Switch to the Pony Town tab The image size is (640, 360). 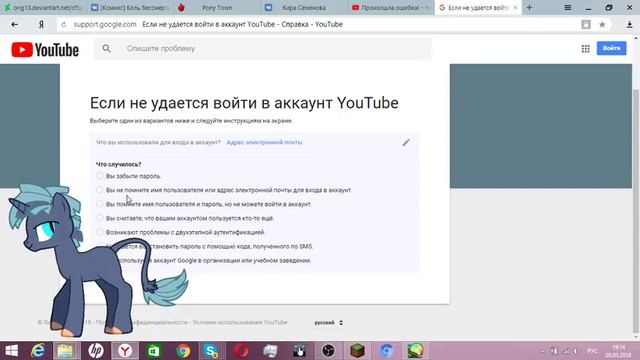click(217, 7)
